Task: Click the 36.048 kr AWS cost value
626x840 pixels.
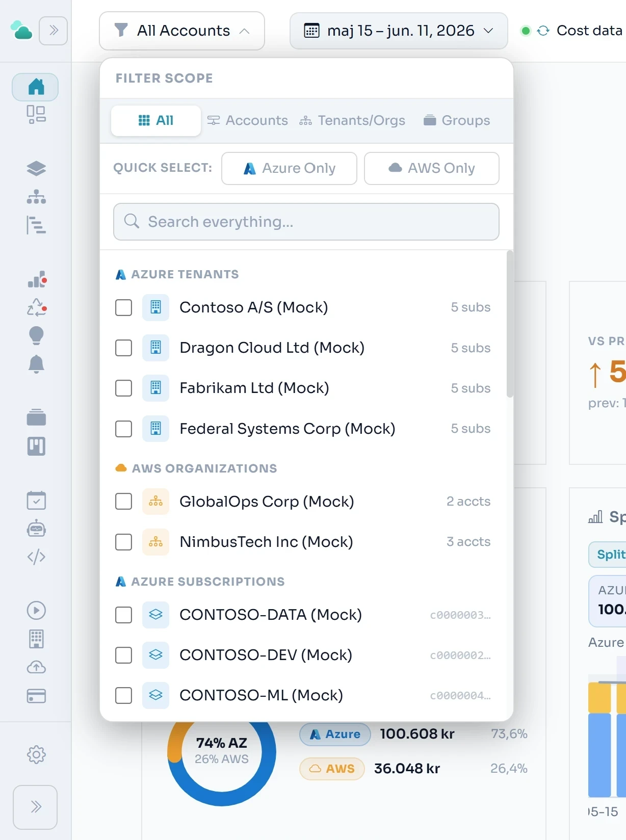Action: click(x=407, y=769)
